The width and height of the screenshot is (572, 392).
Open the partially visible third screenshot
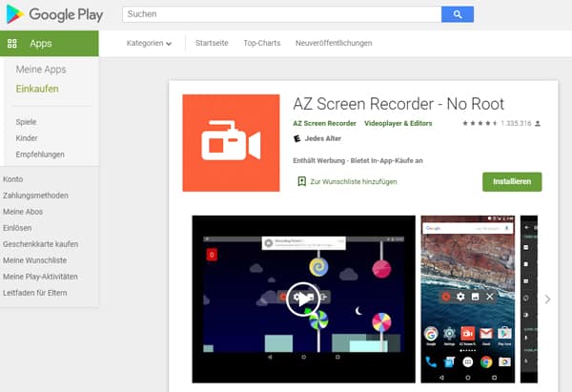click(x=528, y=299)
